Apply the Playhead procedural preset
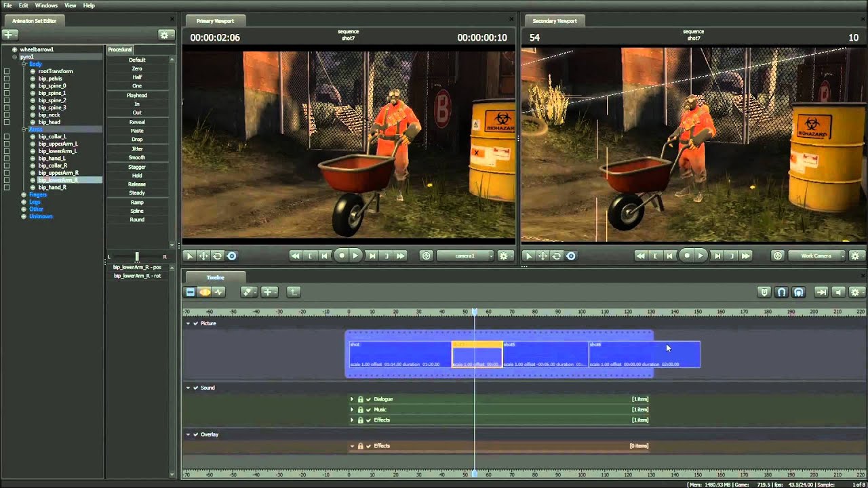Screen dimensions: 868x488 tap(137, 96)
